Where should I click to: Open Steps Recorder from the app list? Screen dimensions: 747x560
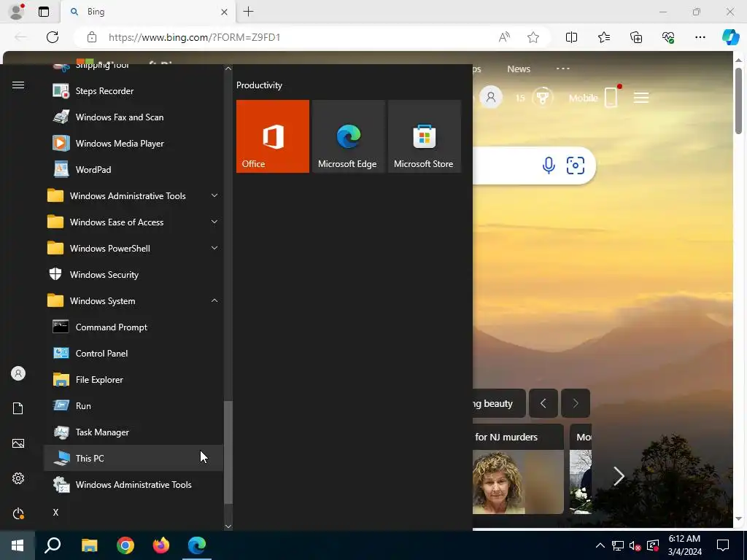click(x=133, y=91)
